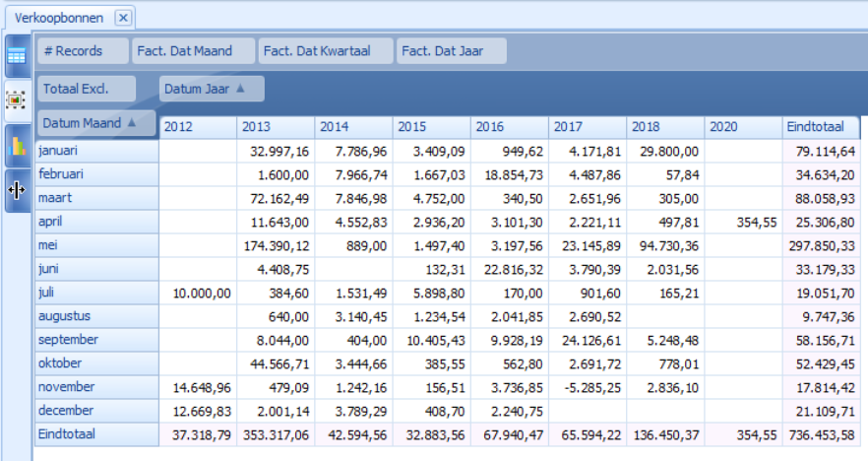Select the Eindtotaal column header
Viewport: 868px width, 461px height.
pos(821,127)
